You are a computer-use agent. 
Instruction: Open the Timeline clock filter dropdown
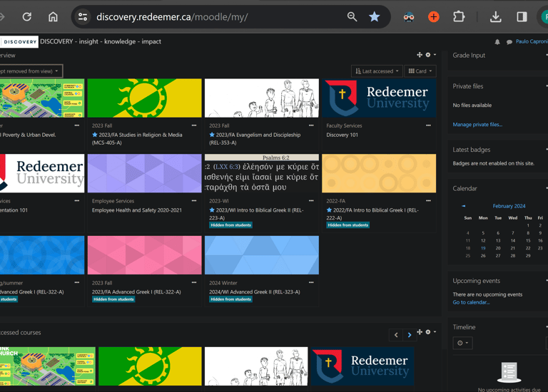point(462,343)
